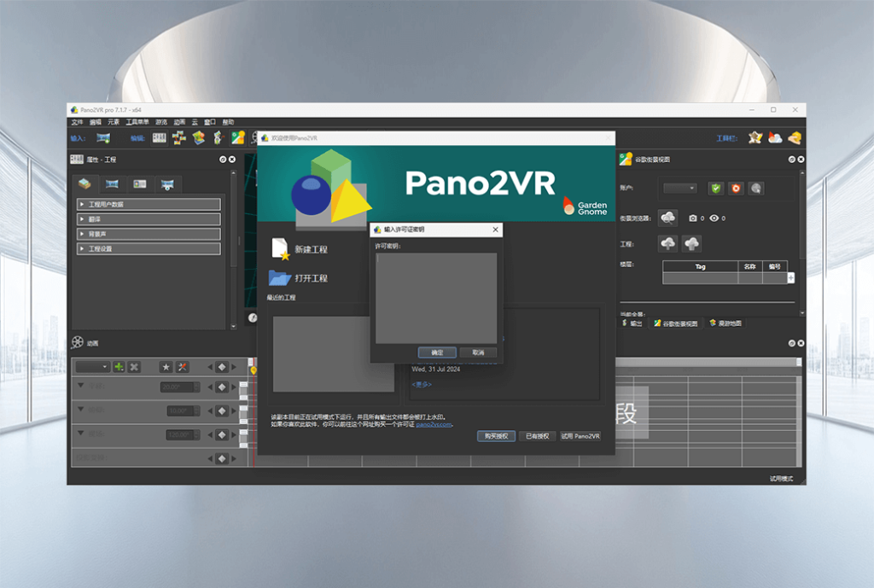The image size is (874, 588).
Task: Open the Panorama browser icon in Street View panel
Action: (667, 218)
